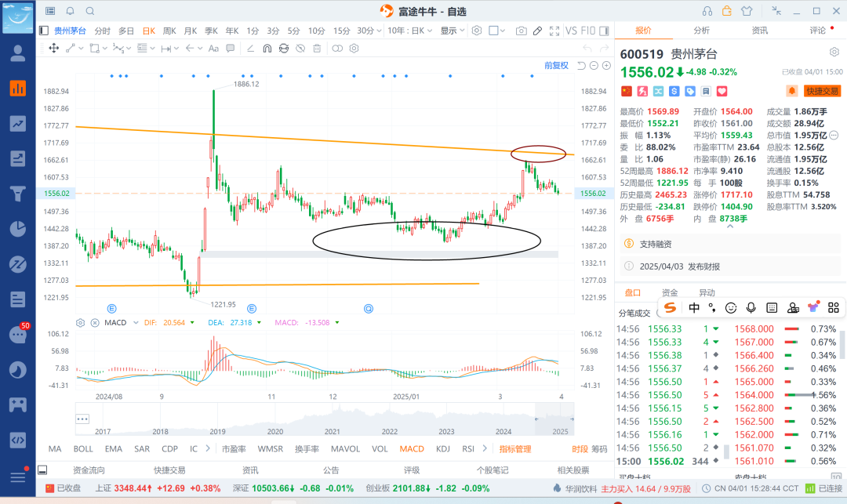Click 指标管理 indicator management link
Image resolution: width=847 pixels, height=504 pixels.
point(515,449)
